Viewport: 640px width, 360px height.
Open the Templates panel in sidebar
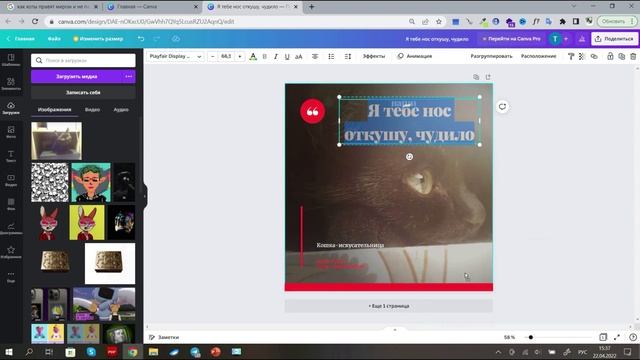[x=11, y=60]
